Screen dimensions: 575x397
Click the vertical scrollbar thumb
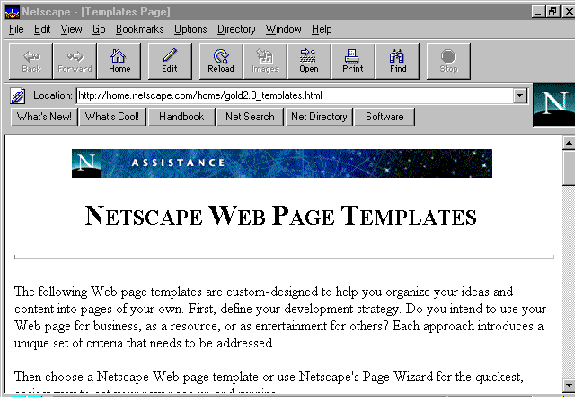(x=568, y=168)
